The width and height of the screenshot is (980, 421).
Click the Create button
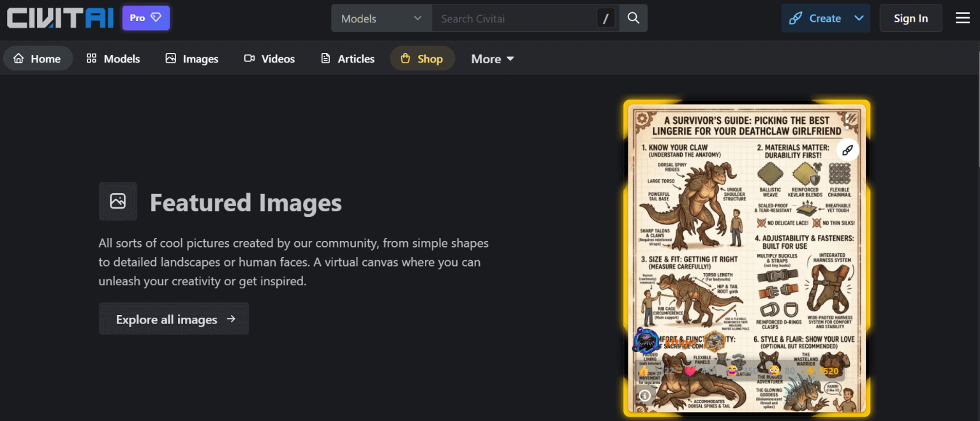[816, 18]
